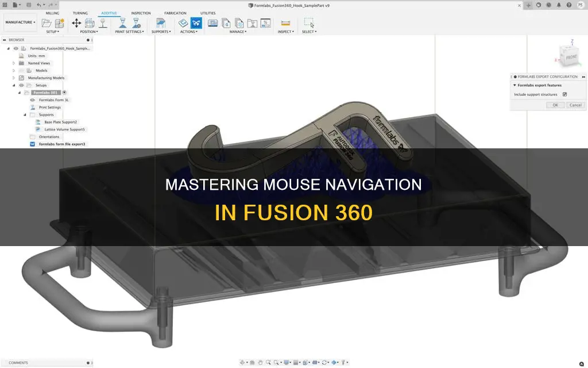Toggle visibility eye of Setups folder
This screenshot has width=588, height=368.
tap(21, 85)
